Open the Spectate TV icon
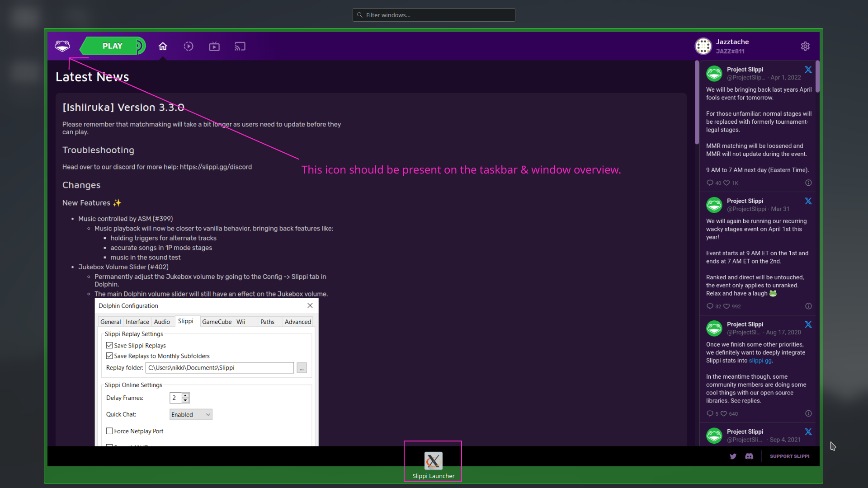The image size is (868, 488). [x=214, y=46]
